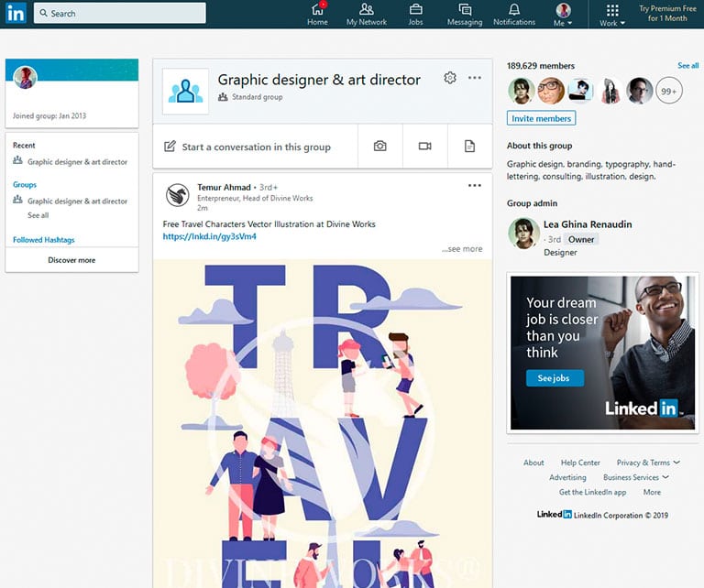Click More in the footer
The height and width of the screenshot is (588, 704).
tap(652, 492)
